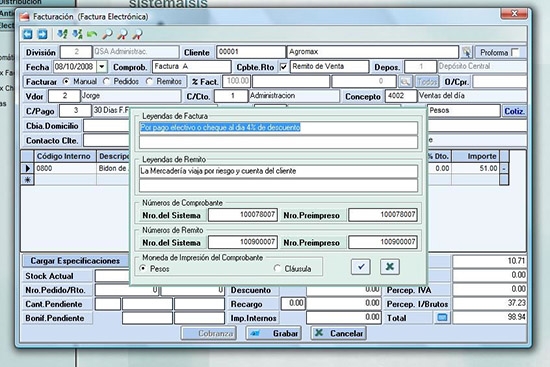Click second Leyendas de Remito empty field
The width and height of the screenshot is (550, 367).
point(279,186)
